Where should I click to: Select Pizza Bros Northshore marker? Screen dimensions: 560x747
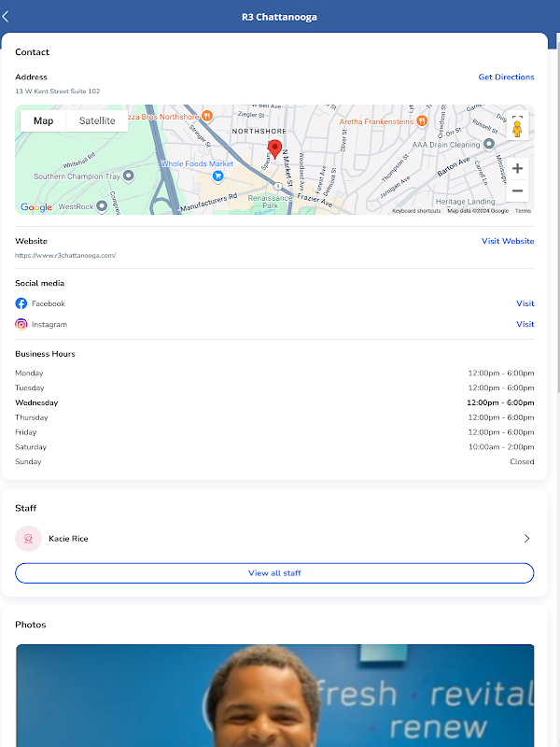pos(206,116)
